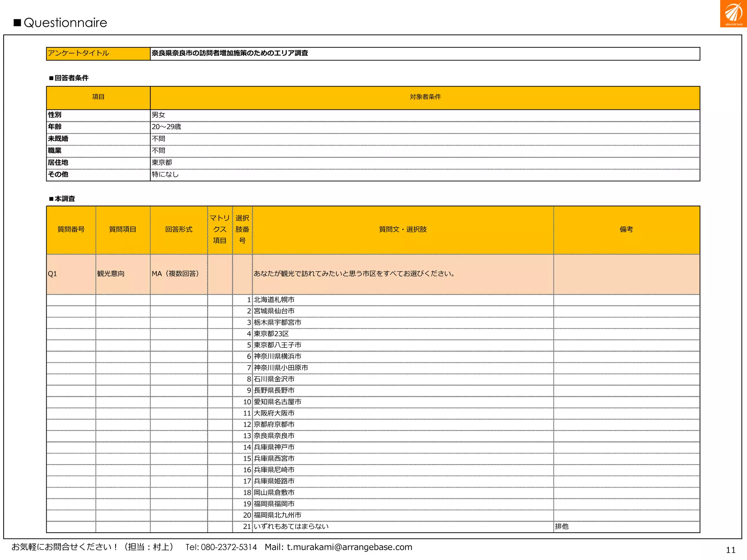Click the 20～29歳 age condition cell

click(166, 127)
